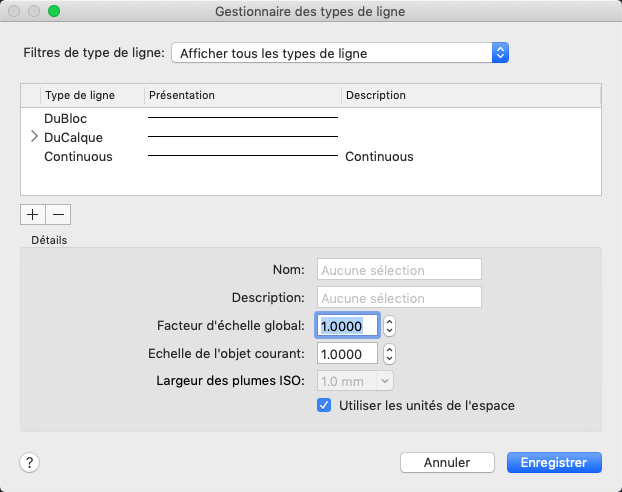The image size is (622, 492).
Task: Focus the Facteur d'échelle global field
Action: coord(347,326)
